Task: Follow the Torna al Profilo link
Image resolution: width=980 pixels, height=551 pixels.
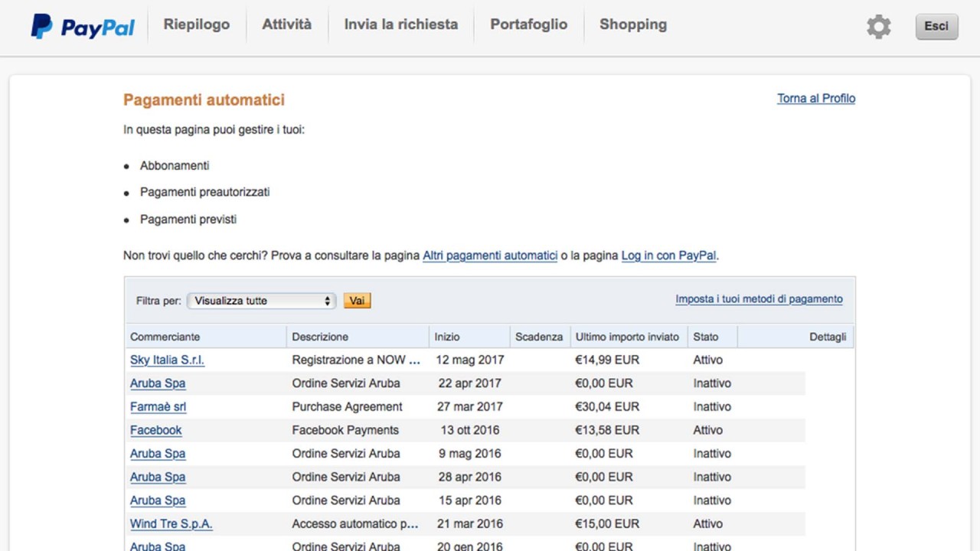Action: pyautogui.click(x=816, y=99)
